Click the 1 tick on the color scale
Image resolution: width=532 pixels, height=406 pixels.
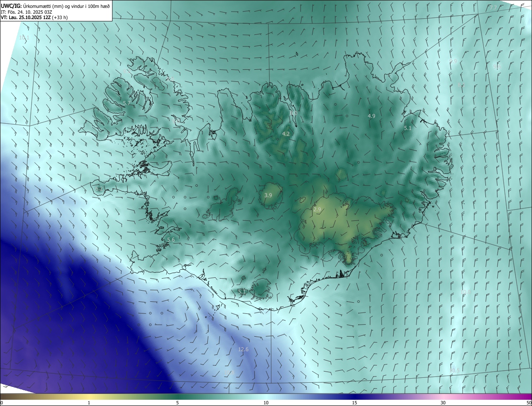tap(89, 403)
